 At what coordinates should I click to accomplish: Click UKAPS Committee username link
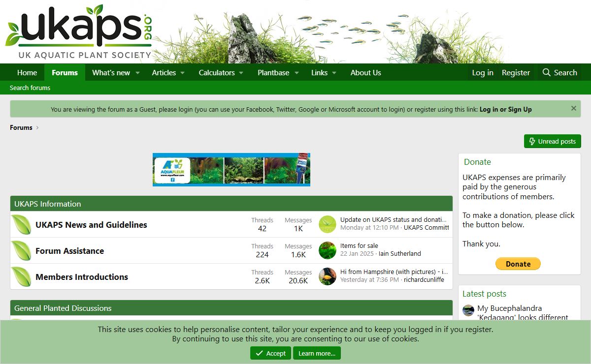[427, 228]
